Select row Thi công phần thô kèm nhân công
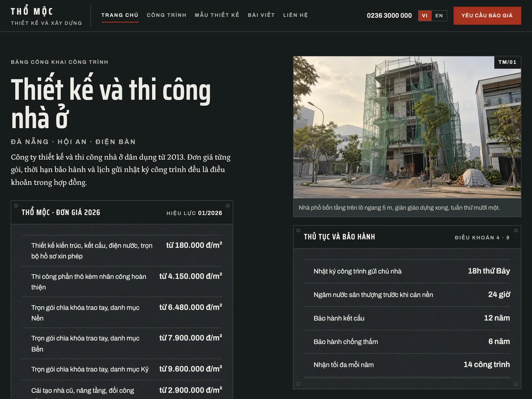532x399 pixels. tap(122, 282)
